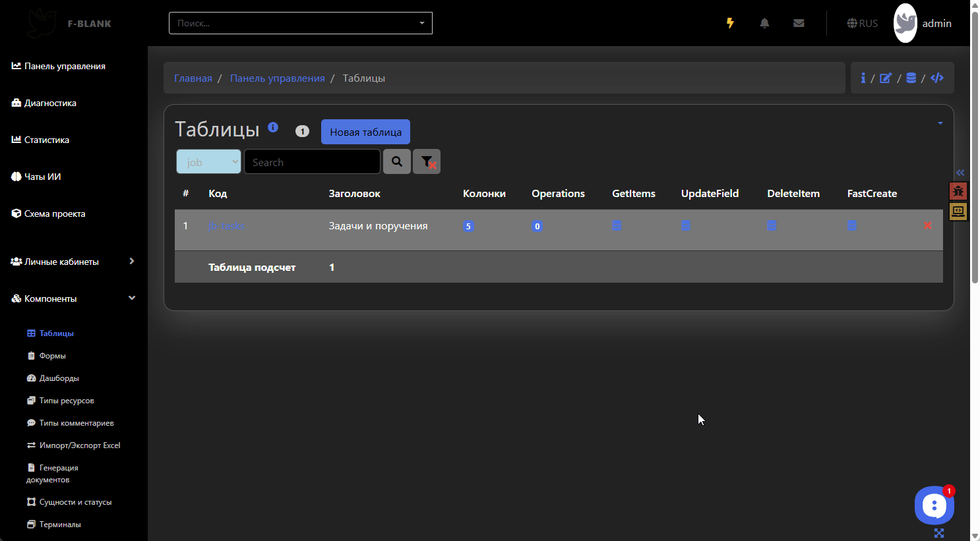This screenshot has width=980, height=541.
Task: Open the code brackets icon near breadcrumbs
Action: [937, 78]
